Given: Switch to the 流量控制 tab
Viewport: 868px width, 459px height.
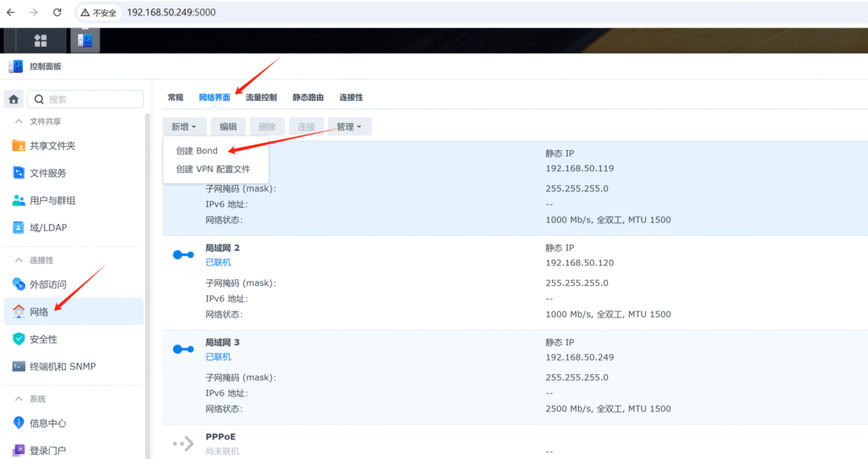Looking at the screenshot, I should coord(261,98).
